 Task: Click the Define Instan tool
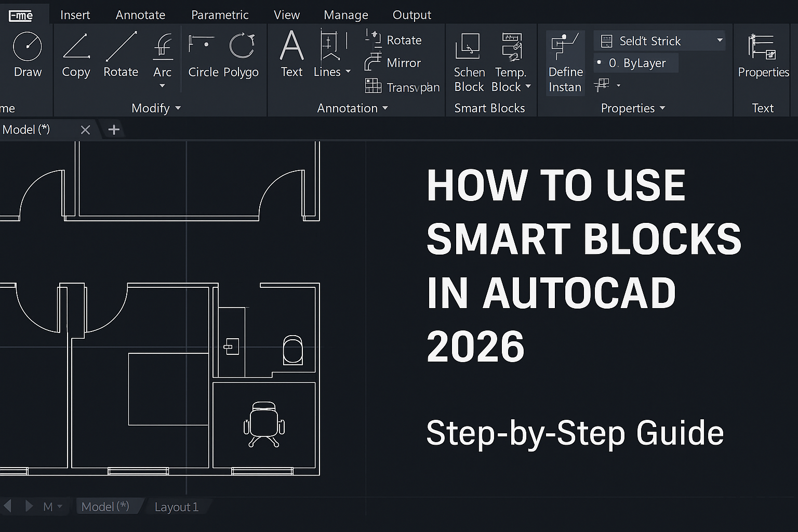565,63
